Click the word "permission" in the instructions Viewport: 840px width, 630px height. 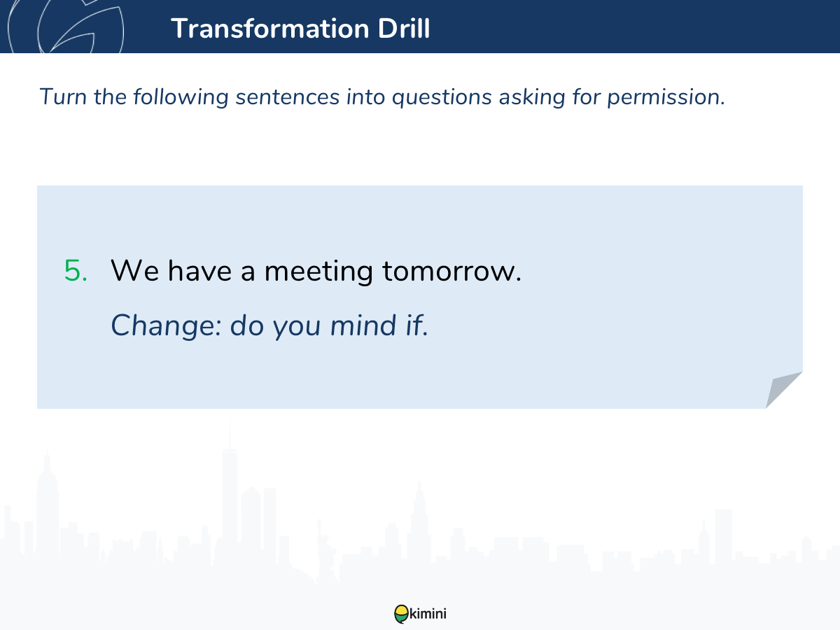[x=664, y=97]
